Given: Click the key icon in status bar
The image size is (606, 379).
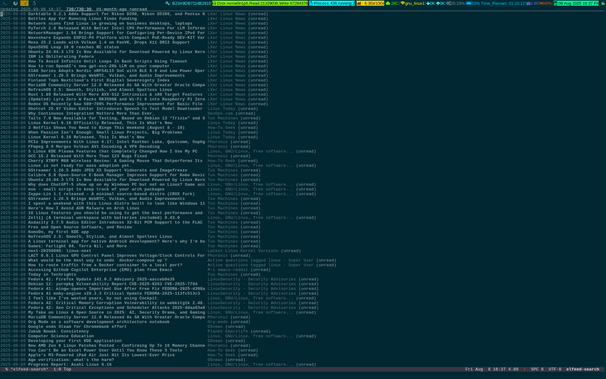Looking at the screenshot, I should point(168,3).
